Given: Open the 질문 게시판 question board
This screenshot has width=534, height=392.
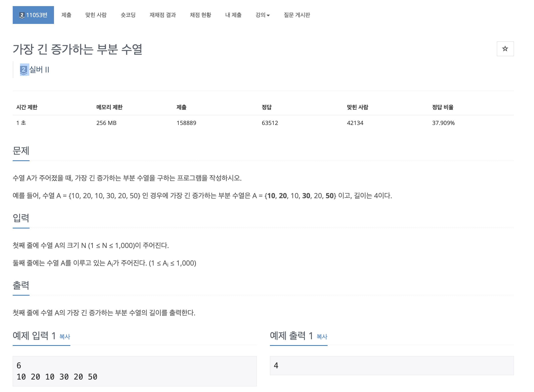Looking at the screenshot, I should tap(297, 15).
